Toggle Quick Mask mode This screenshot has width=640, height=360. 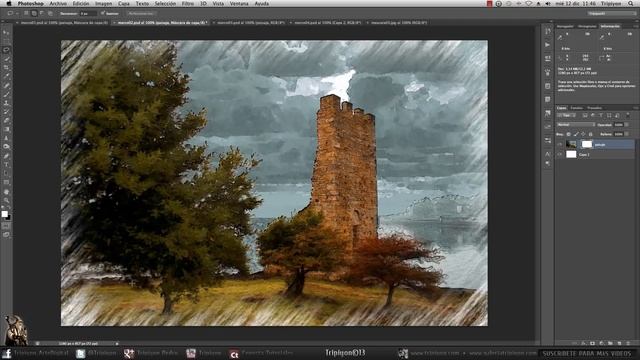coord(6,226)
